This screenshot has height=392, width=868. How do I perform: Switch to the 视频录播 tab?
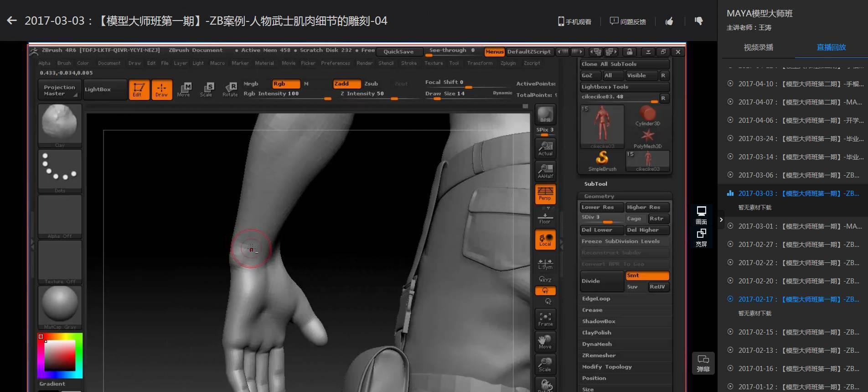click(758, 47)
